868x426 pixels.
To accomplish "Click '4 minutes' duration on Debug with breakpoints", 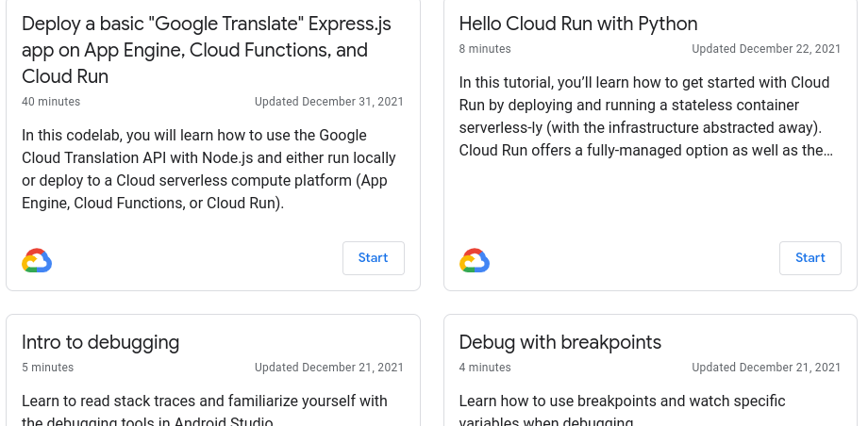I will [485, 368].
